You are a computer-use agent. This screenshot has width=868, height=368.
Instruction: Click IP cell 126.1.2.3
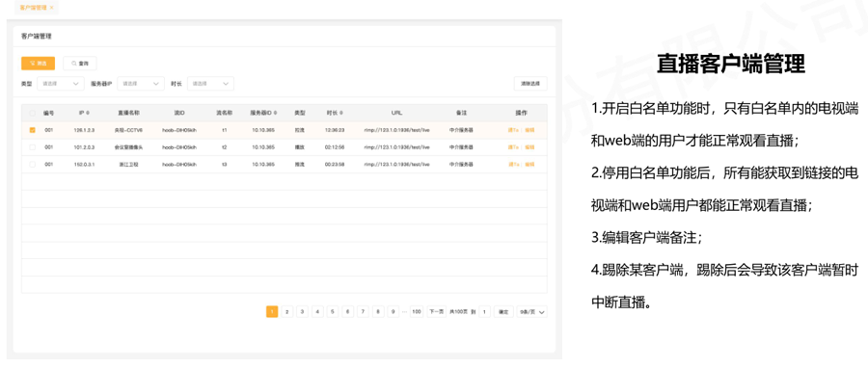[x=84, y=130]
